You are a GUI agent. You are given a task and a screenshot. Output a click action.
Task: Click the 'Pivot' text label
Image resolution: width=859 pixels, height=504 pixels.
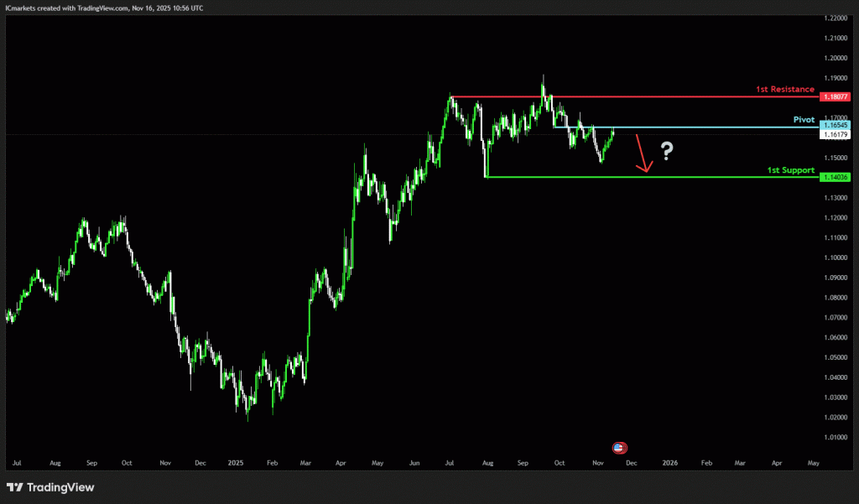coord(804,120)
